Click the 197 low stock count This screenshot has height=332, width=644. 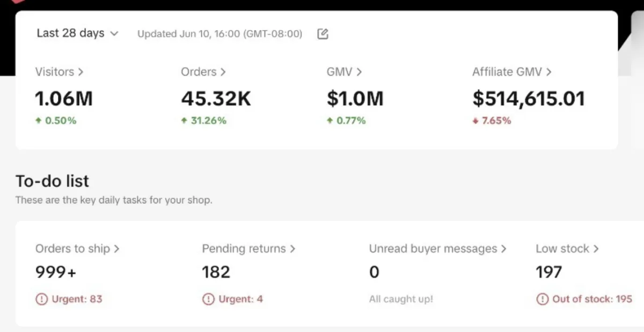click(548, 272)
